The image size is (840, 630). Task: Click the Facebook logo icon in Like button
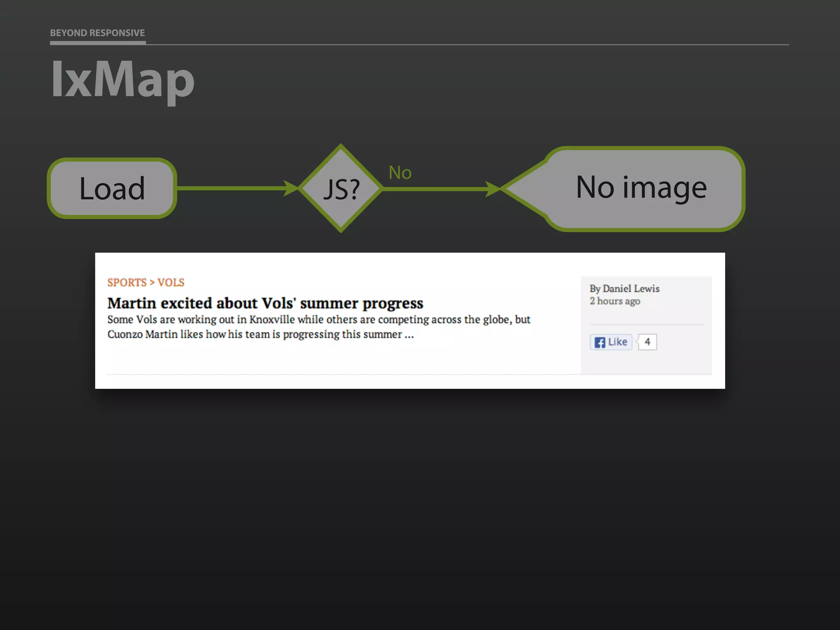(600, 342)
